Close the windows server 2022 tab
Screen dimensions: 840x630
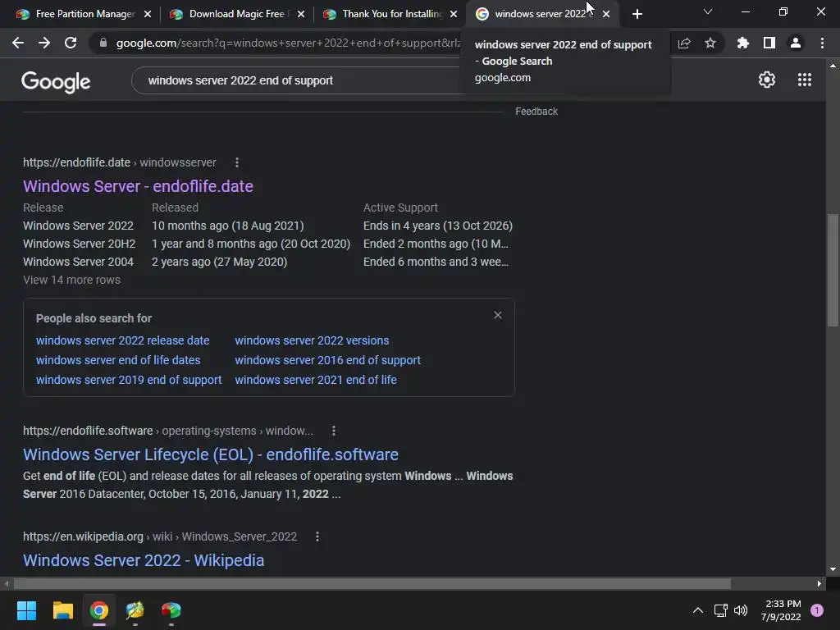click(606, 14)
